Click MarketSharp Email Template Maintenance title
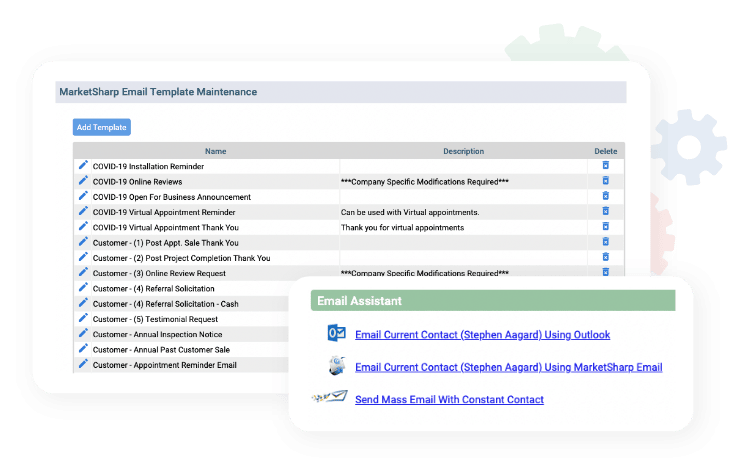752x474 pixels. coord(158,92)
